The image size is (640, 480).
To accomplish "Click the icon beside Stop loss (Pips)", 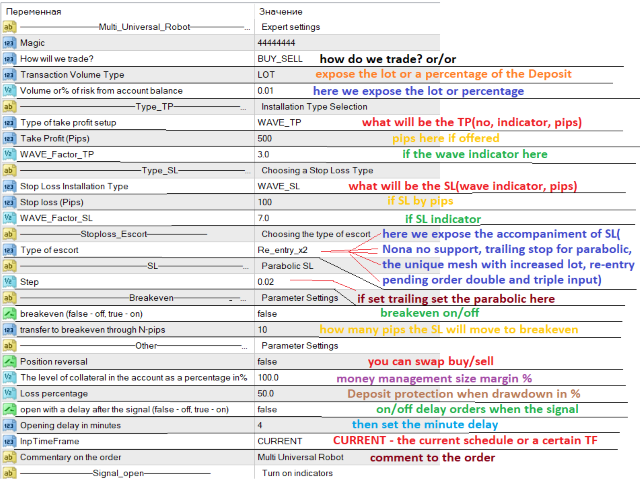I will [9, 202].
